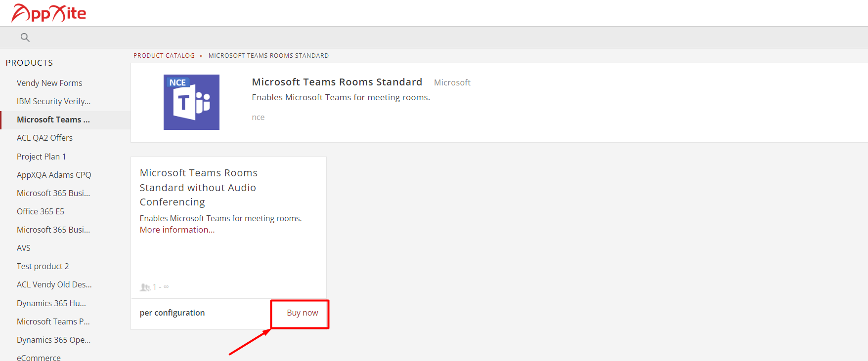The height and width of the screenshot is (361, 868).
Task: Click Microsoft Teams Rooms Standard breadcrumb text
Action: coord(268,56)
